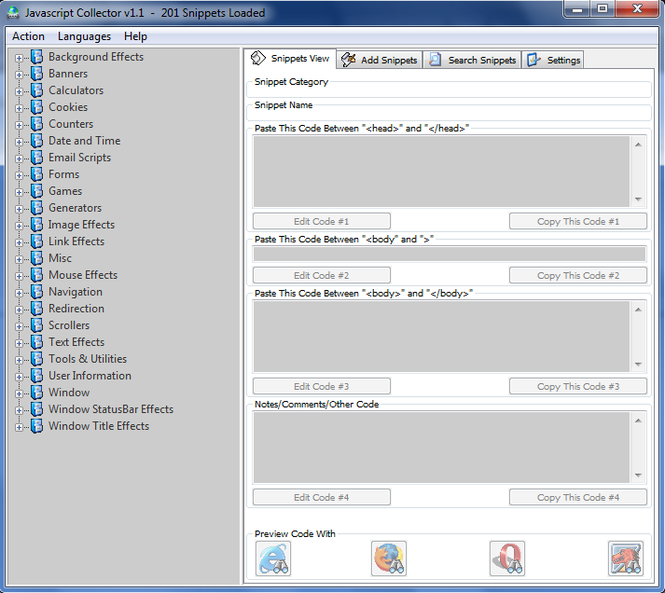Select the User Information category label
Image resolution: width=665 pixels, height=593 pixels.
90,376
